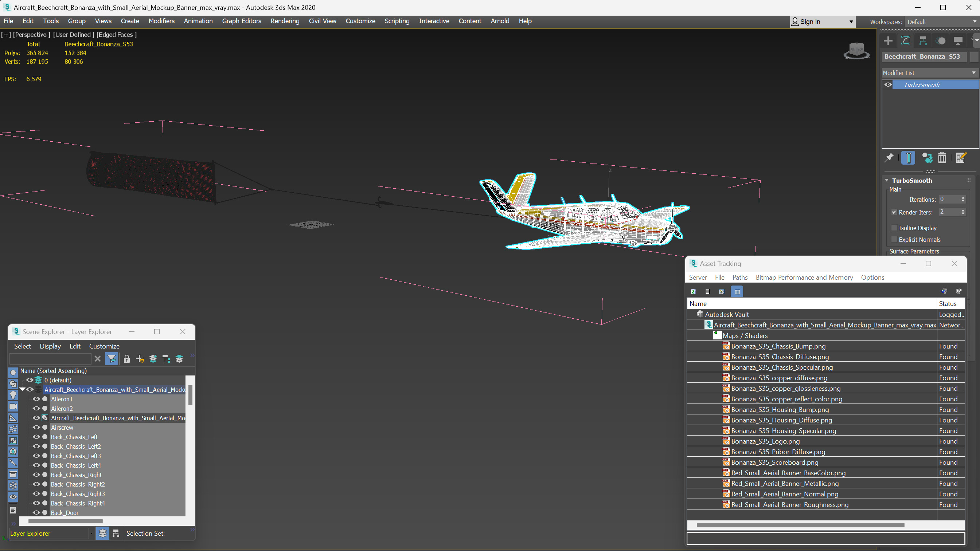Collapse Aircraft_Beechcraft_Bonanza layer tree
The image size is (980, 551).
[x=22, y=389]
